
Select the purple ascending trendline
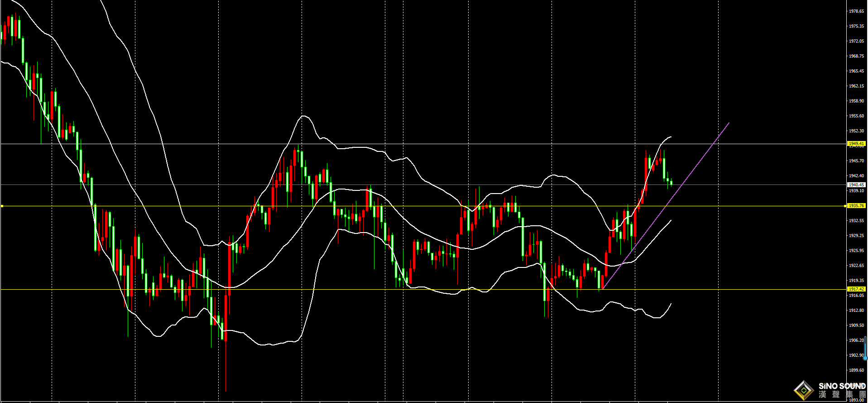tap(679, 188)
